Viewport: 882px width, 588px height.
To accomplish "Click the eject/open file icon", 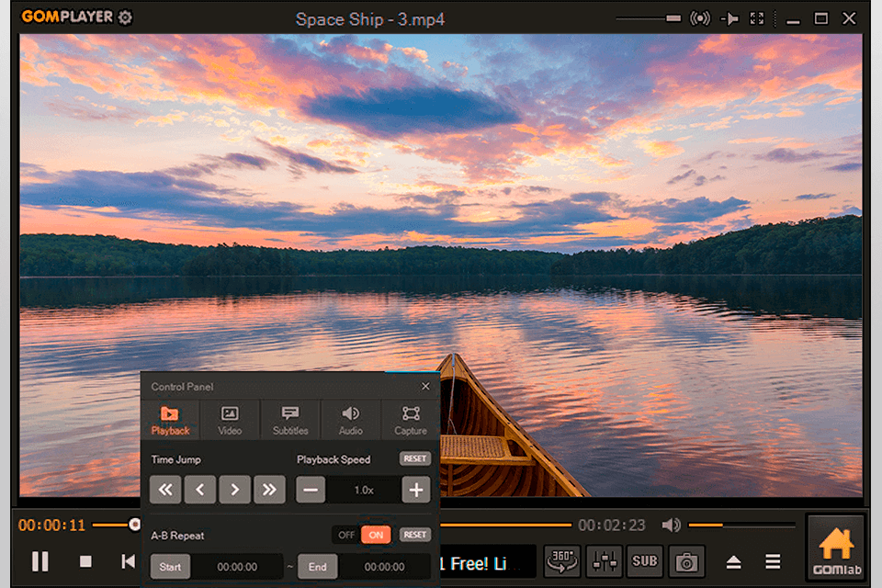I will tap(733, 561).
